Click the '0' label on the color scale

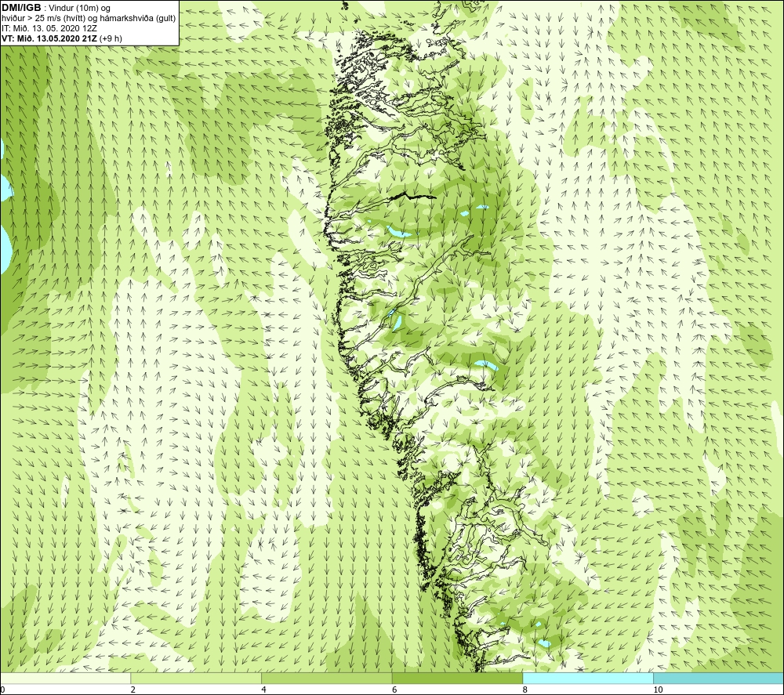point(2,690)
